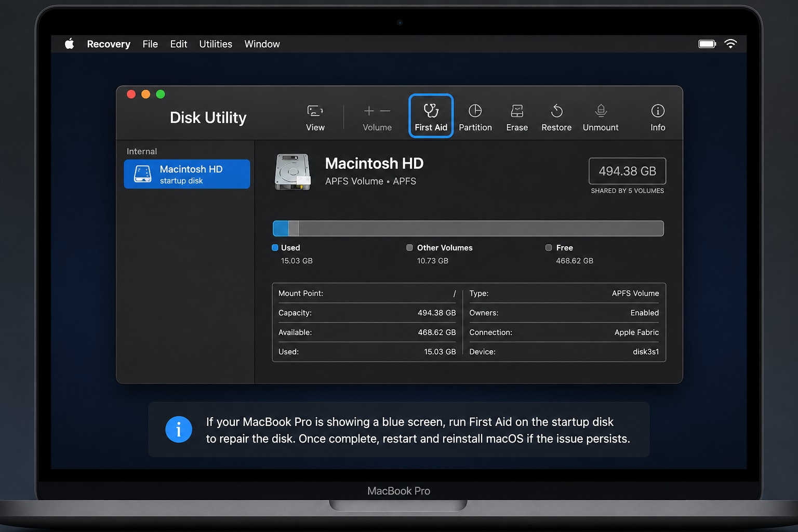Click the Macintosh HD title heading

click(x=374, y=164)
